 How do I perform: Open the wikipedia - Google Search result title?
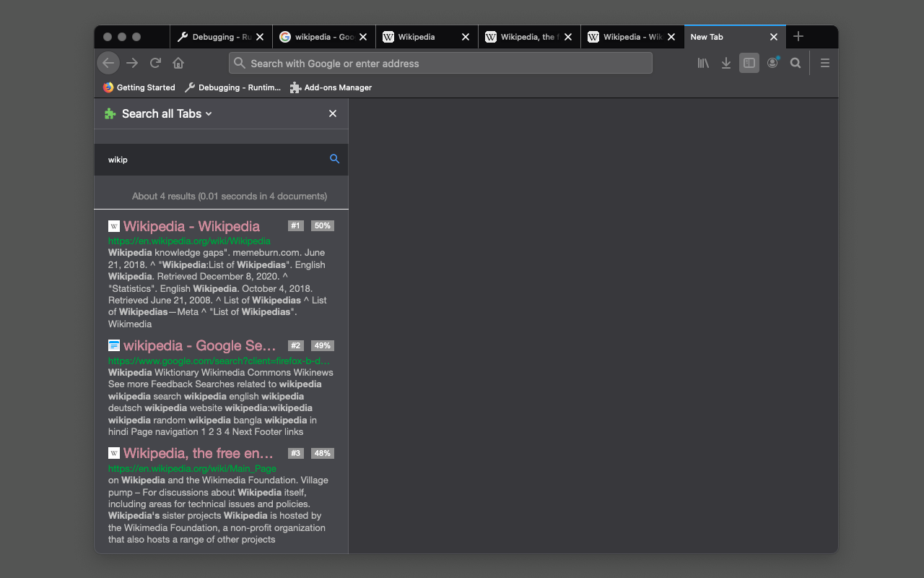tap(200, 345)
